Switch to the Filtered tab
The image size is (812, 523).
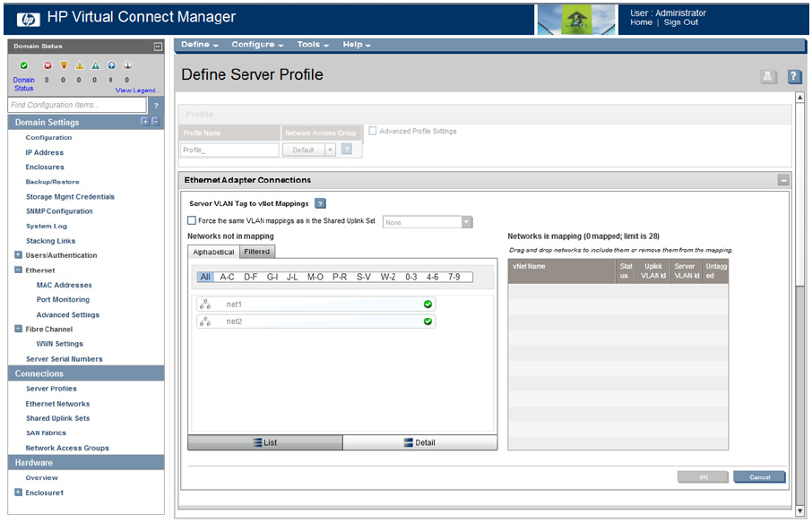click(257, 252)
